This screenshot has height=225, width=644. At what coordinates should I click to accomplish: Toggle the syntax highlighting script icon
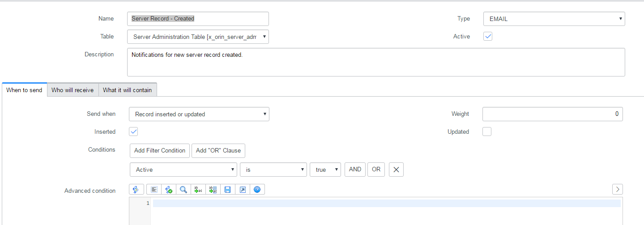click(x=136, y=190)
